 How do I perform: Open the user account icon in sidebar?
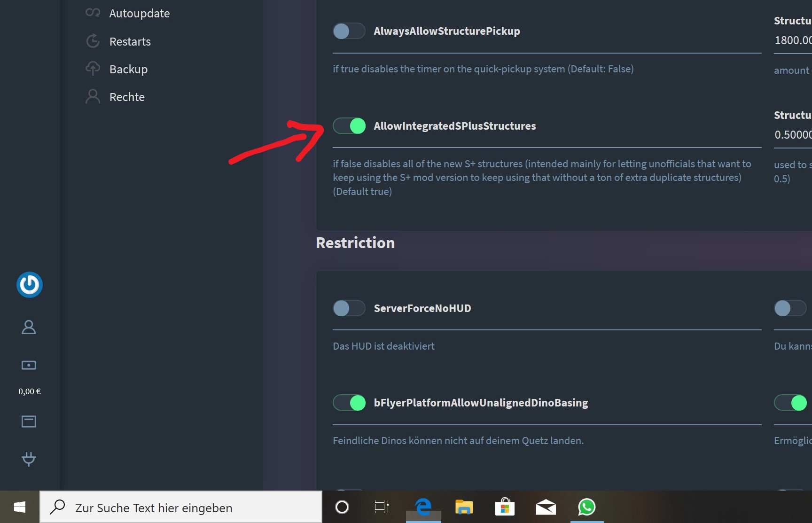coord(29,327)
